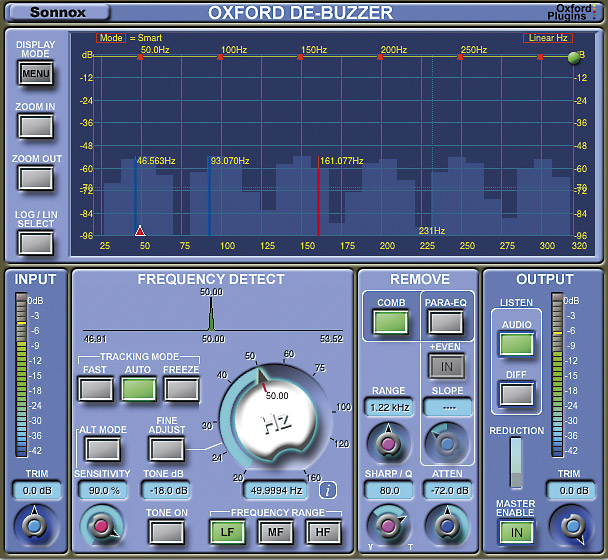The image size is (608, 560).
Task: Click the Slope rotary knob
Action: coord(447,443)
